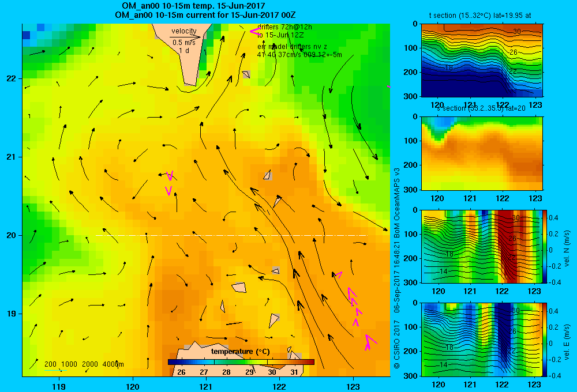The width and height of the screenshot is (577, 392).
Task: Click the latitude "22" label on the main map axis
Action: click(x=12, y=78)
